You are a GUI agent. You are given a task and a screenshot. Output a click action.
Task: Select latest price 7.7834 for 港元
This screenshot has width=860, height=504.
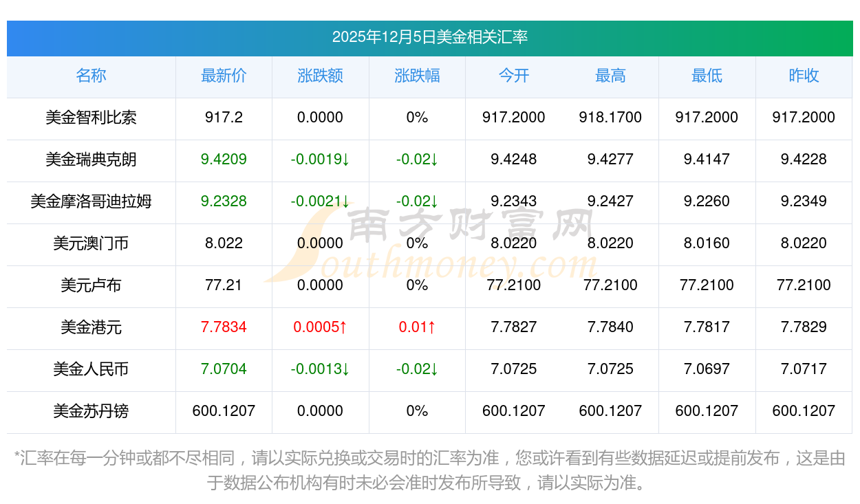pos(224,327)
